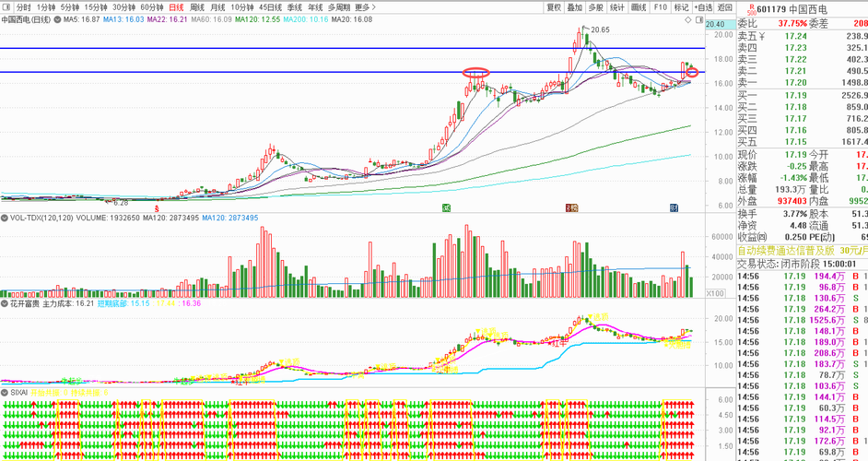
Task: Click the 画线 drawing button
Action: point(639,7)
